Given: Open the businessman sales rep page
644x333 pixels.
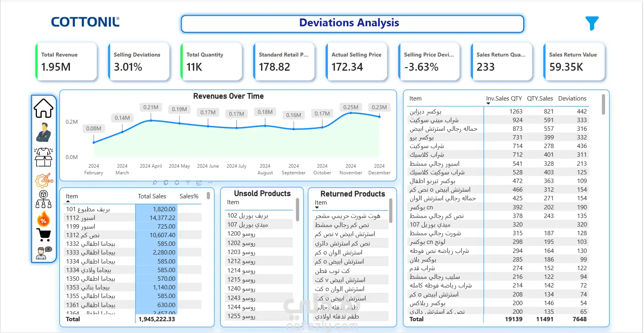Looking at the screenshot, I should pyautogui.click(x=43, y=132).
